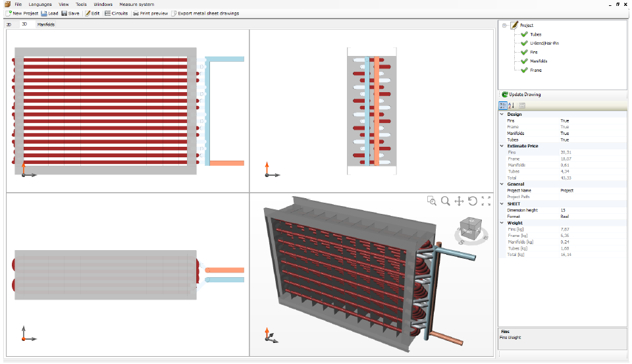Click the zoom window icon in 3D view

click(x=432, y=201)
